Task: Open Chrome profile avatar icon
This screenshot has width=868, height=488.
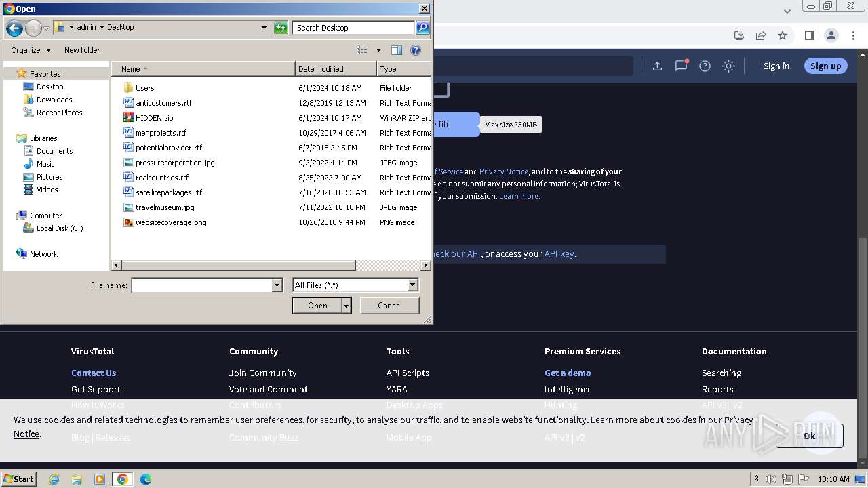Action: click(x=831, y=35)
